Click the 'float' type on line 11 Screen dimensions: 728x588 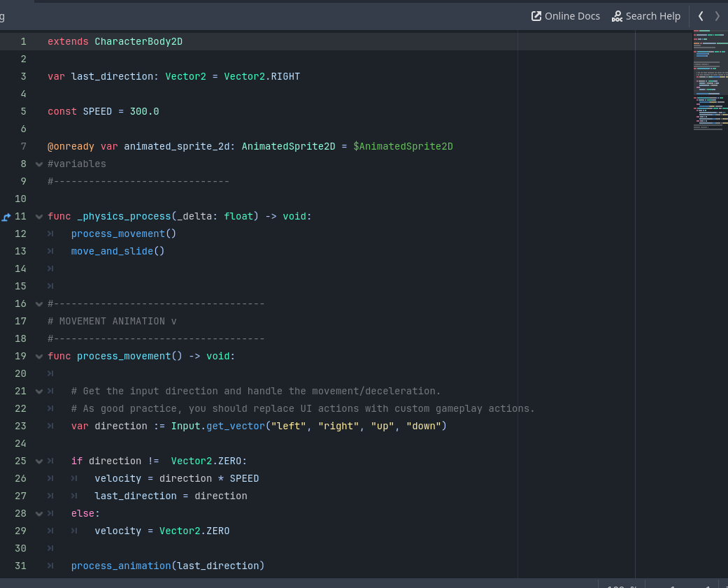[238, 216]
